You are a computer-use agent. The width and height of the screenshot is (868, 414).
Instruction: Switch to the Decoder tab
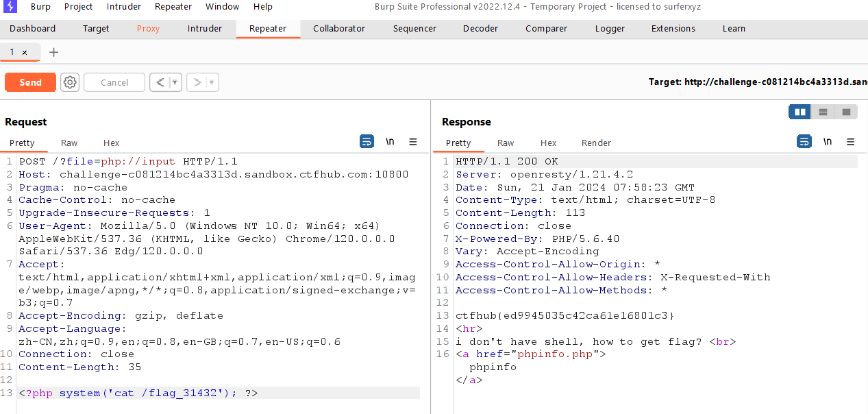point(480,28)
